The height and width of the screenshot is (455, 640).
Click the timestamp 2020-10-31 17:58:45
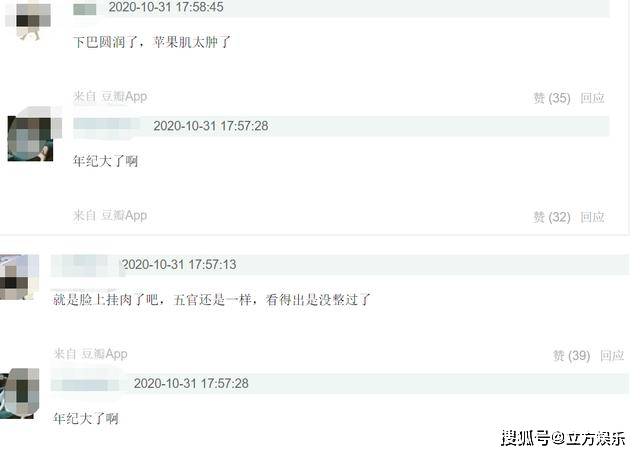(166, 7)
